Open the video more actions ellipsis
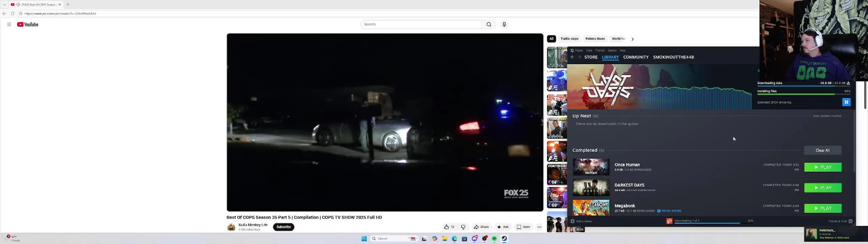Viewport: 868px width, 244px height. 539,227
